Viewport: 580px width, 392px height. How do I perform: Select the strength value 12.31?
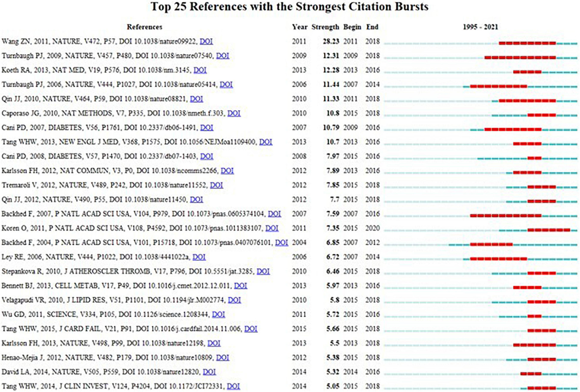(331, 56)
